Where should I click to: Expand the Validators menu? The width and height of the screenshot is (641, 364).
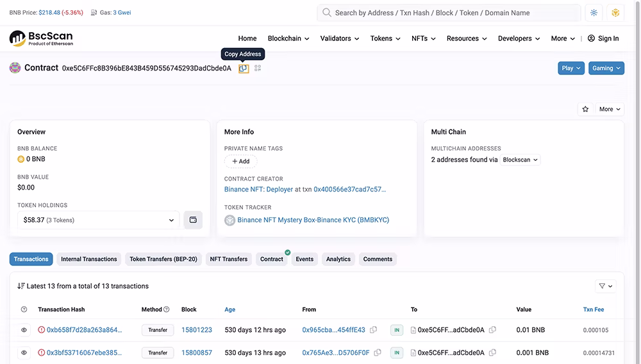point(340,38)
